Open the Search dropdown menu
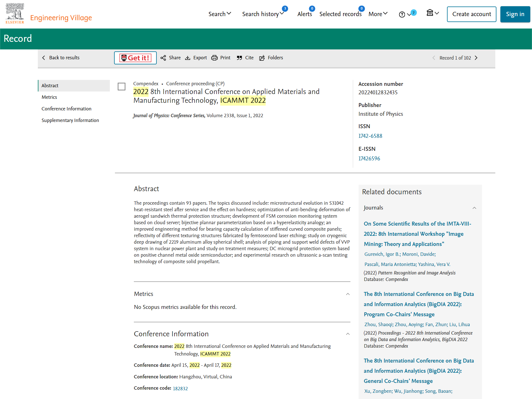 (x=220, y=14)
